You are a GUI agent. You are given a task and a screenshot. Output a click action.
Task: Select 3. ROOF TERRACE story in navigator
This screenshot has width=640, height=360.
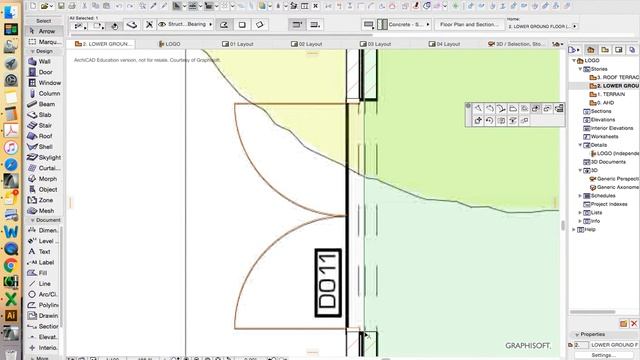coord(614,77)
